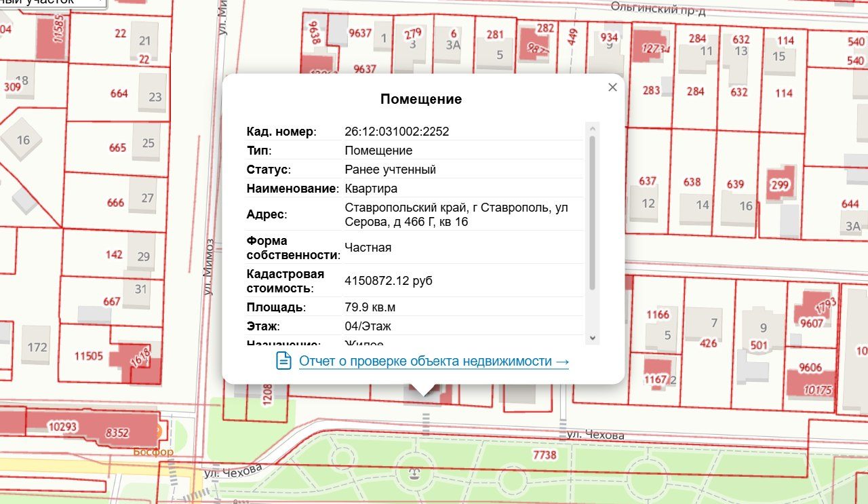Open the object type dropdown ending in 'участок'
The height and width of the screenshot is (504, 868).
point(54,3)
